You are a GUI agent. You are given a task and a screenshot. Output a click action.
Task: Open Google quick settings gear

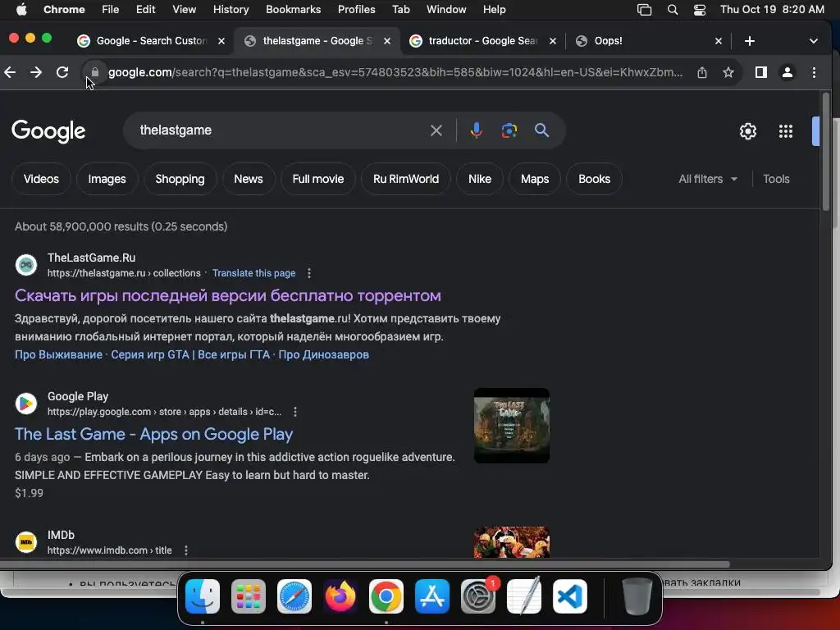point(748,131)
